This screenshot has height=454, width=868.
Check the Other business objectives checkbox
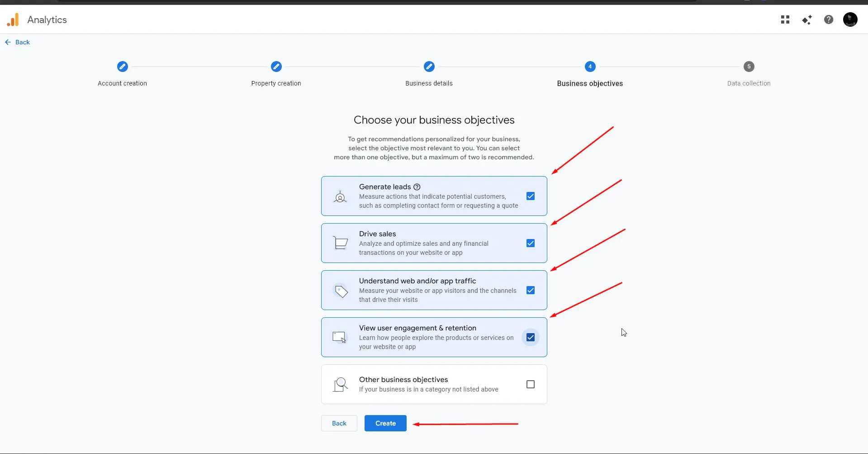(x=531, y=384)
